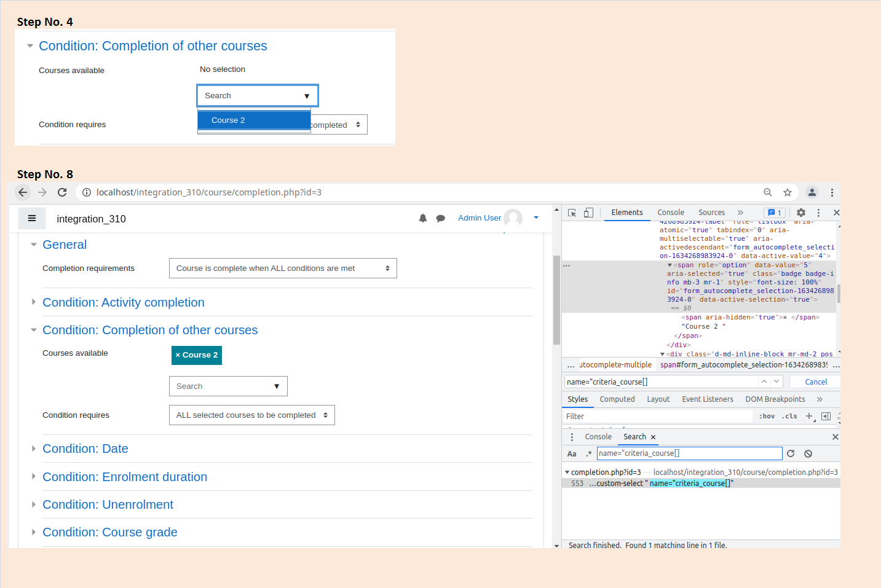Refresh the DevTools search results

[791, 453]
